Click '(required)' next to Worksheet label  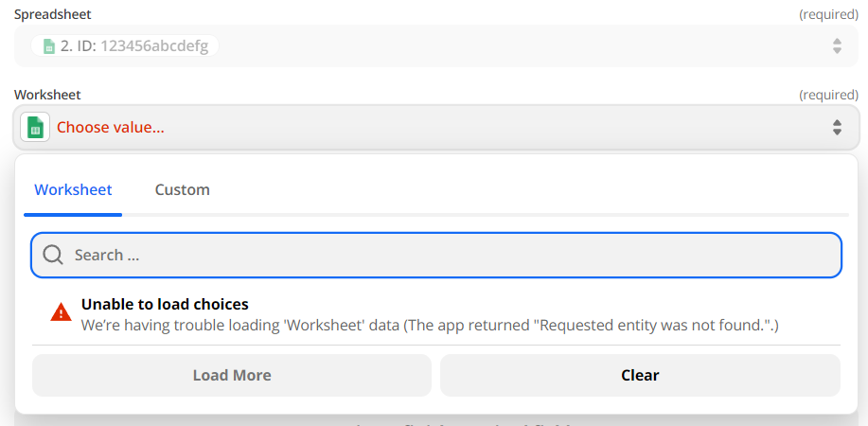pyautogui.click(x=828, y=95)
